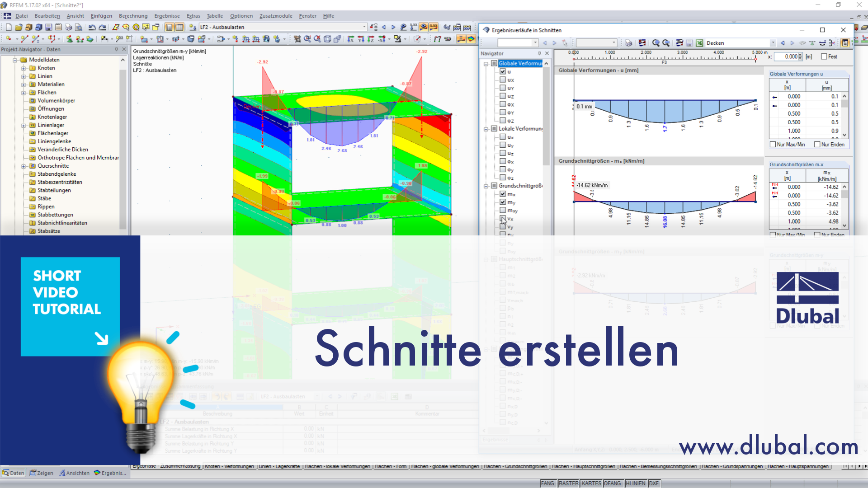Switch to the Zeigen navigator tab
The image size is (868, 488).
point(41,473)
